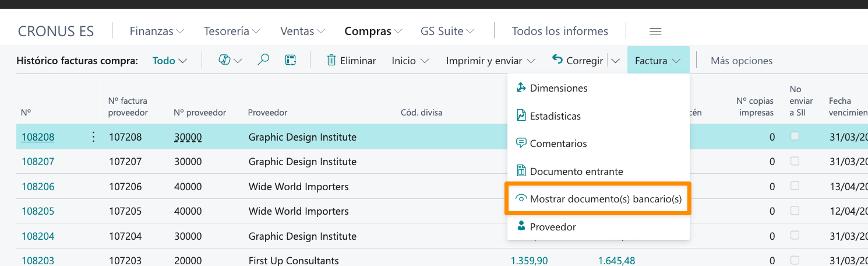Image resolution: width=868 pixels, height=266 pixels.
Task: Select Dimensiones from the Factura menu
Action: pos(558,88)
